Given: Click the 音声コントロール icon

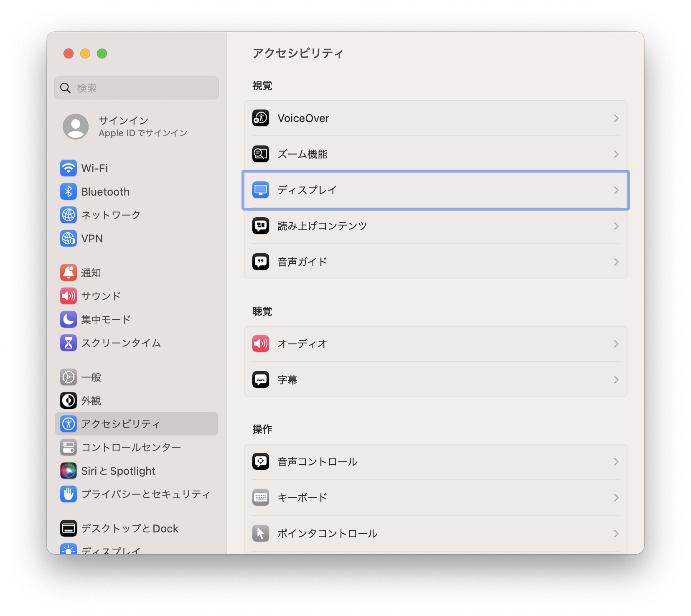Looking at the screenshot, I should 261,462.
